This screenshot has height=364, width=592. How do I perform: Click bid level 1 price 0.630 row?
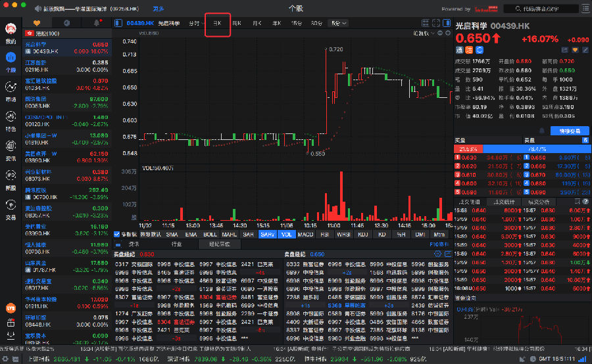[x=488, y=158]
